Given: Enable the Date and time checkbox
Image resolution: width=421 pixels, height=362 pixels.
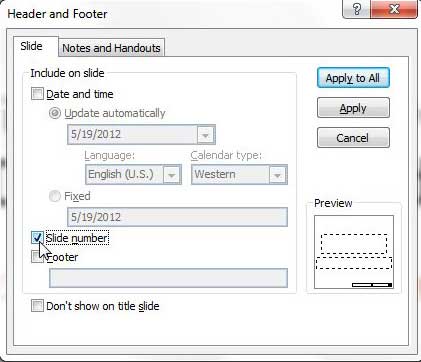Looking at the screenshot, I should click(37, 94).
